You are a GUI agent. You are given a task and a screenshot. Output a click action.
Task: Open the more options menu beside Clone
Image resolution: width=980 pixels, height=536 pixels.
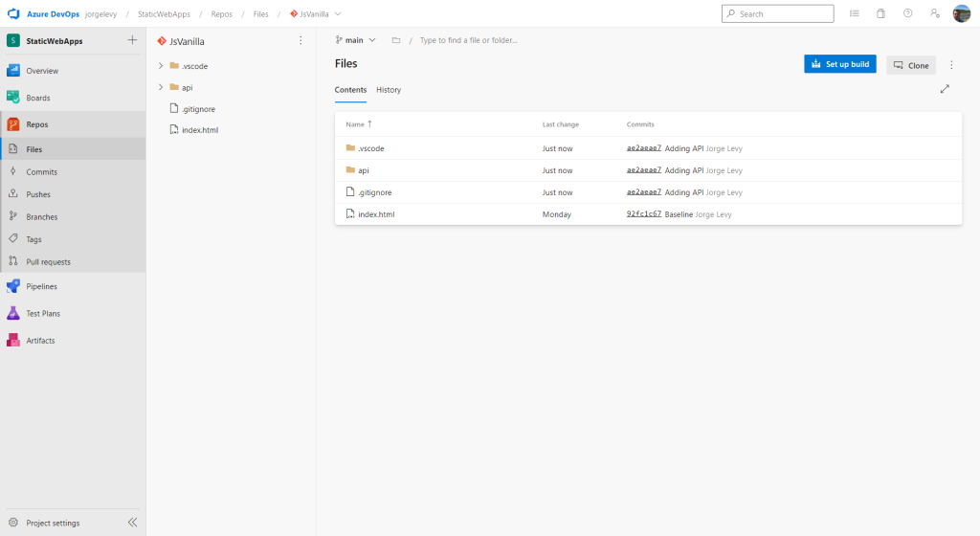pyautogui.click(x=951, y=65)
